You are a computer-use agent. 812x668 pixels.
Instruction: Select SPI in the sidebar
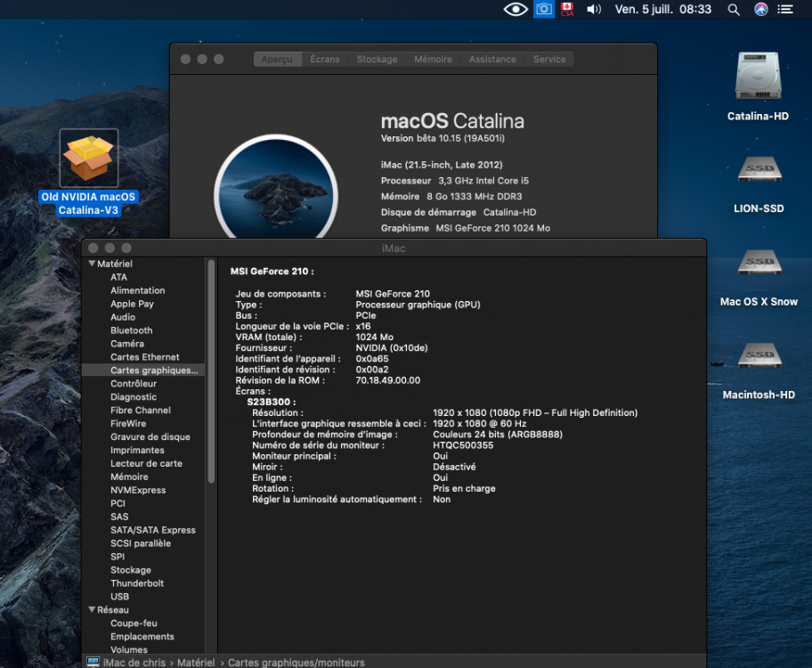tap(118, 557)
